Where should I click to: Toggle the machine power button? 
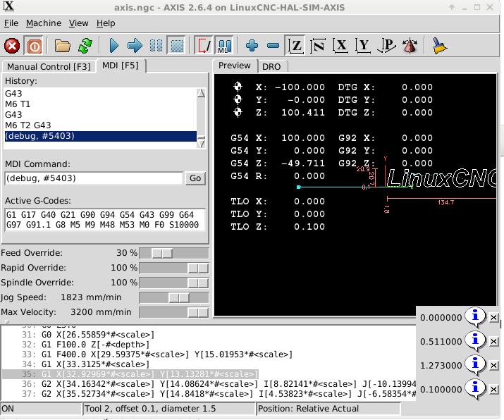34,46
